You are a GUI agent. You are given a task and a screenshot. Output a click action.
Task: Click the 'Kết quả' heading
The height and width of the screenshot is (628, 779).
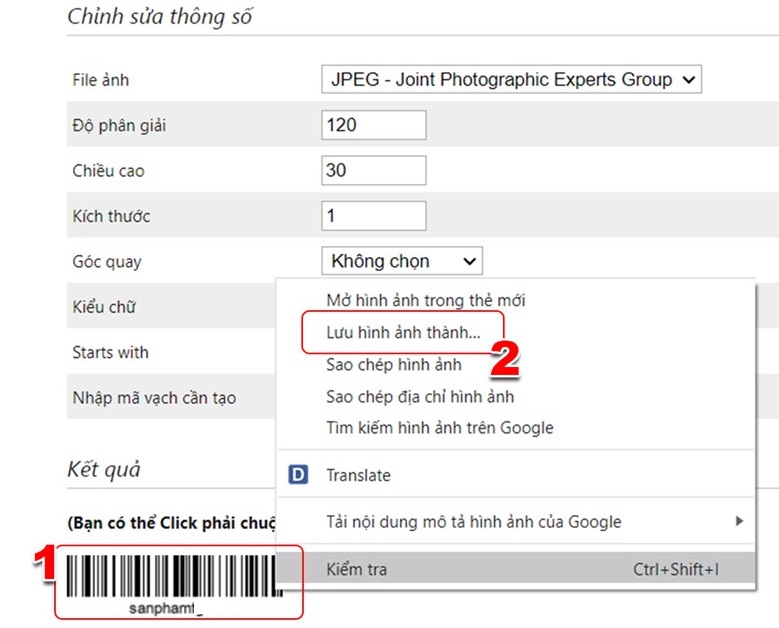(104, 470)
